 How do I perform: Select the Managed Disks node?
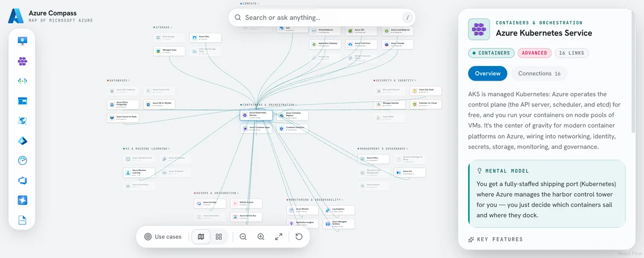(x=169, y=52)
